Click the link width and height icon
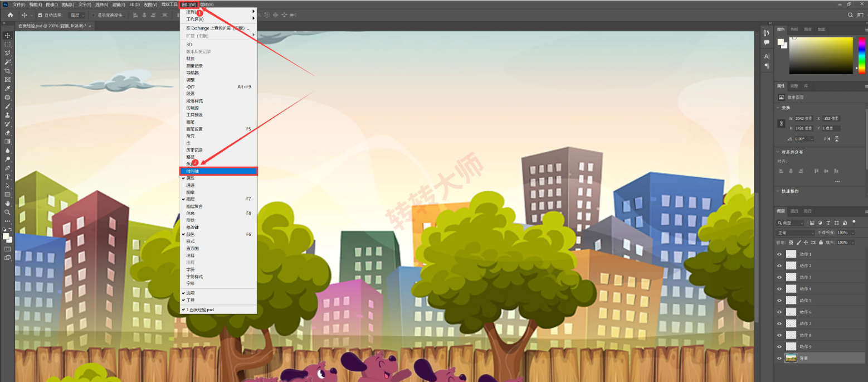Viewport: 868px width, 382px height. tap(782, 123)
